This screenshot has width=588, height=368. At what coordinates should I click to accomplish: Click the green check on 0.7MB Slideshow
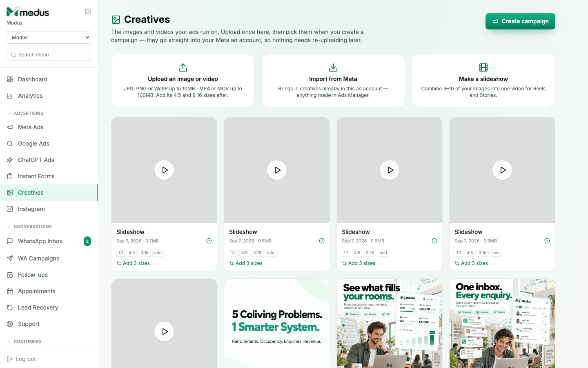(209, 241)
